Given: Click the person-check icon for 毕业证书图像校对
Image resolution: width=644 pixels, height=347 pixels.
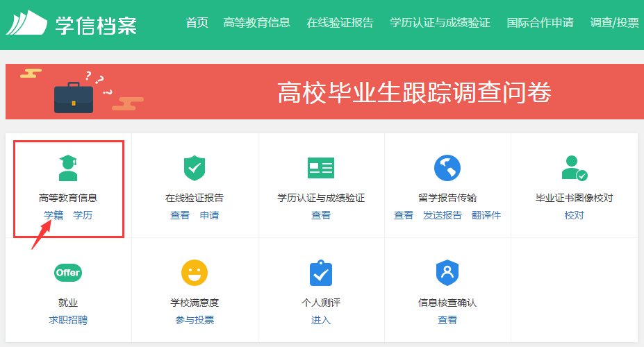Looking at the screenshot, I should 574,168.
